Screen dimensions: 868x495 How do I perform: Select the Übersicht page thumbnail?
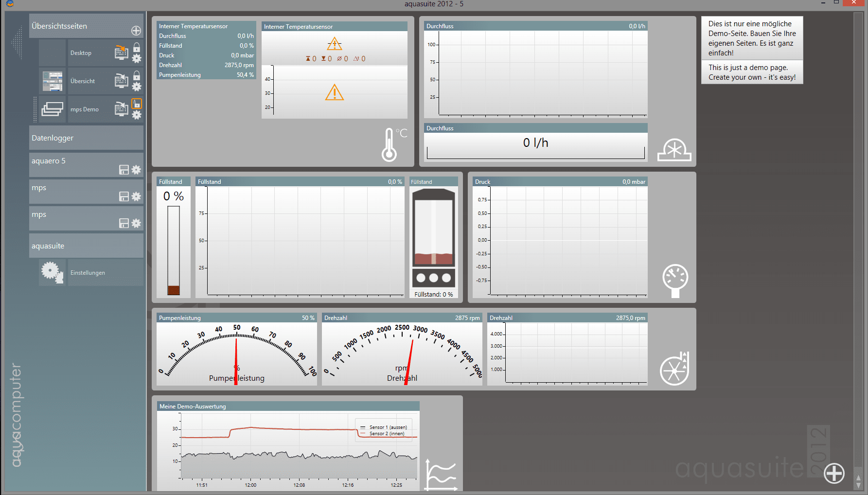pos(53,81)
